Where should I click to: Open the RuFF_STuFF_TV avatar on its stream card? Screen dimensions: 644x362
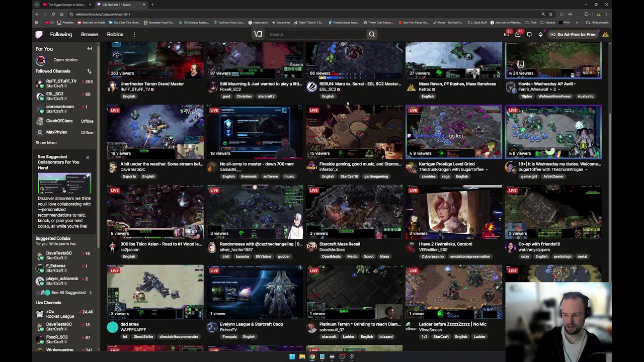point(112,86)
